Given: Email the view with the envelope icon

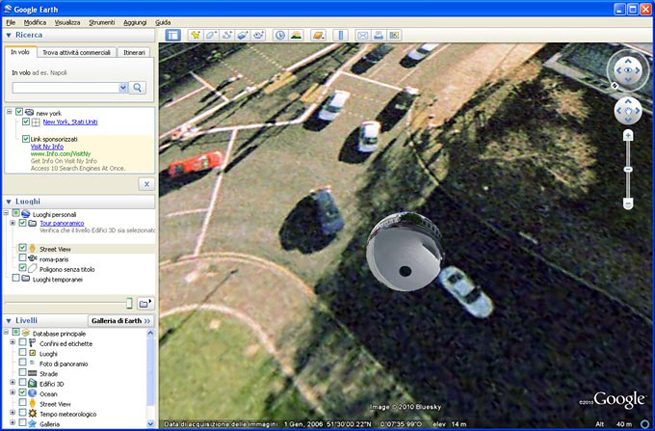Looking at the screenshot, I should click(363, 35).
